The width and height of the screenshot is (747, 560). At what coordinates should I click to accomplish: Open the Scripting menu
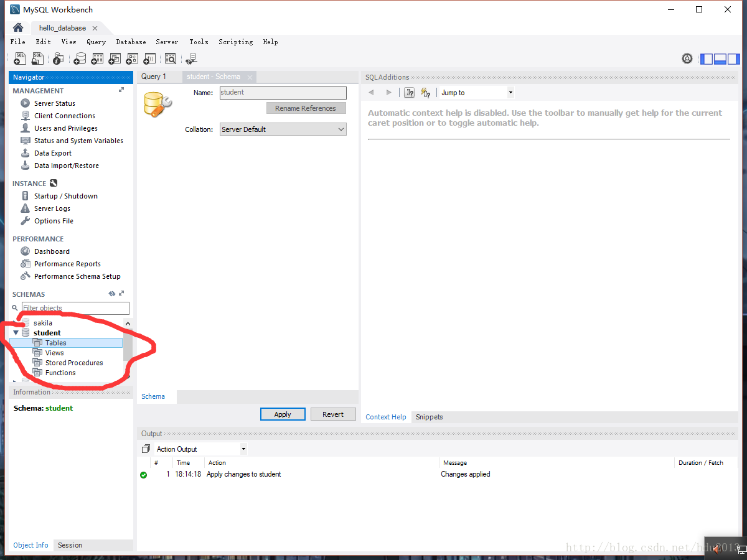(236, 42)
